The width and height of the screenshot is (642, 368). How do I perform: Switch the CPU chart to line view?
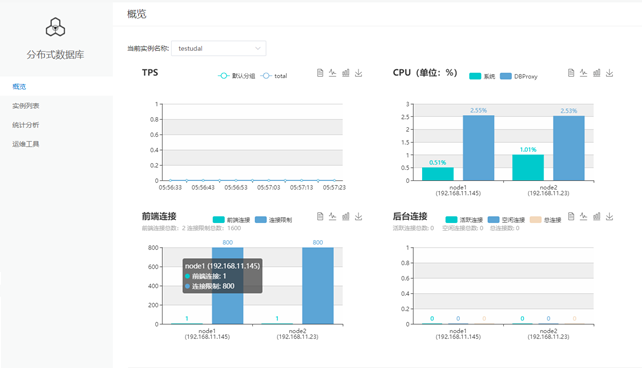583,73
